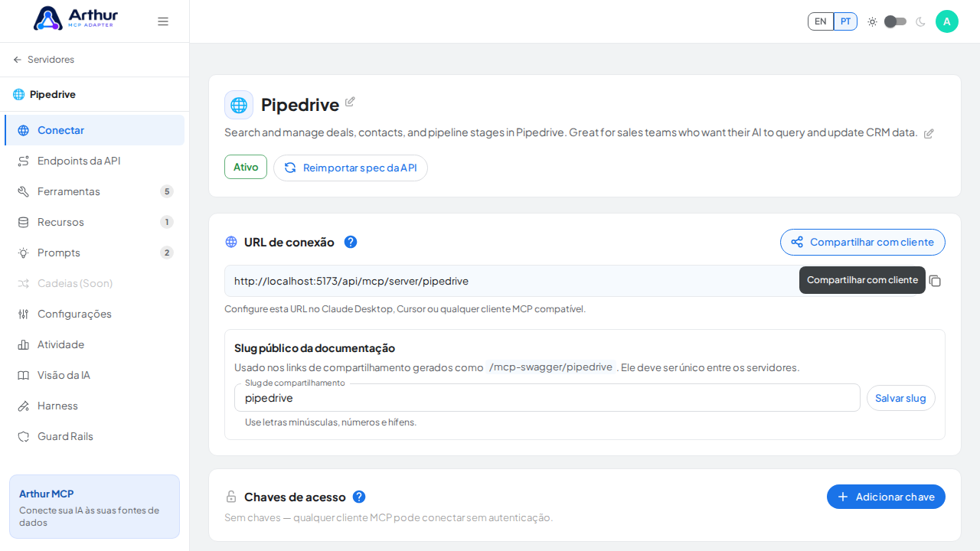Switch language to EN
Screen dimensions: 980x551
[821, 21]
